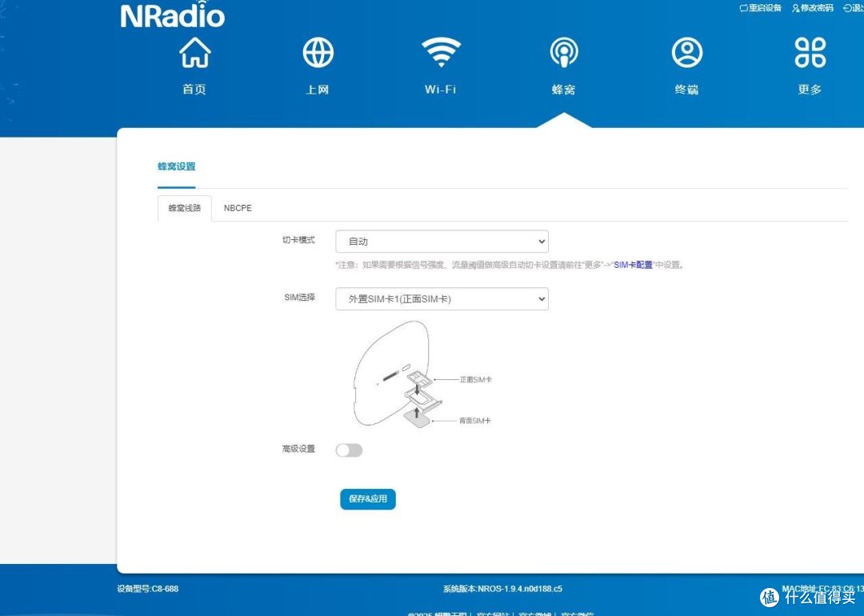Click the 修改密码 link
The width and height of the screenshot is (864, 616).
[813, 8]
